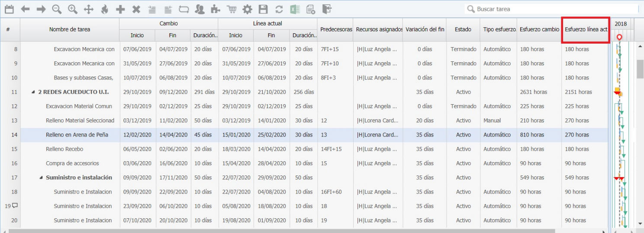The image size is (644, 233).
Task: Select task Bases y subbases Casas,
Action: pos(84,78)
